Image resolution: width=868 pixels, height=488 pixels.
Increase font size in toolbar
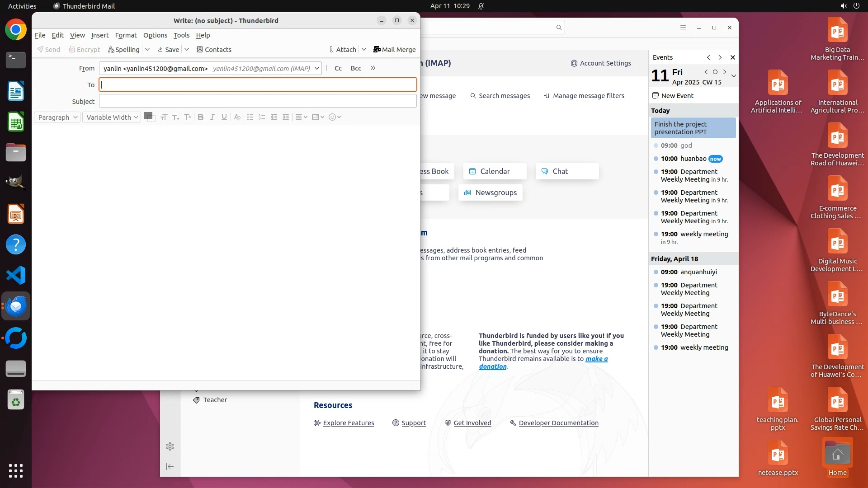(188, 117)
